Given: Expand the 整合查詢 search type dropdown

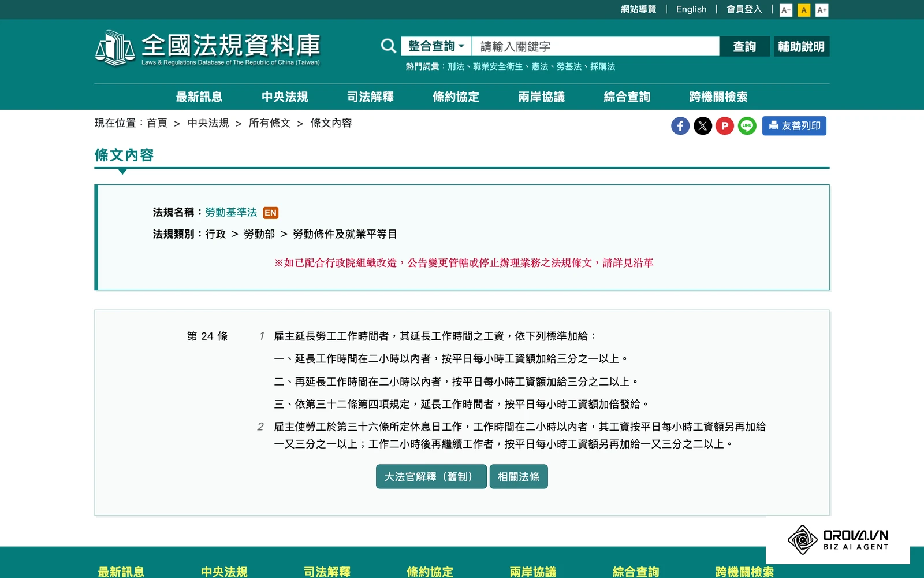Looking at the screenshot, I should (x=436, y=46).
